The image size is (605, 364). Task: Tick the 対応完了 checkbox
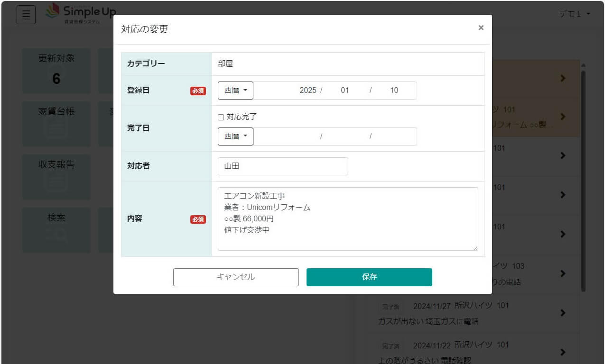coord(221,117)
